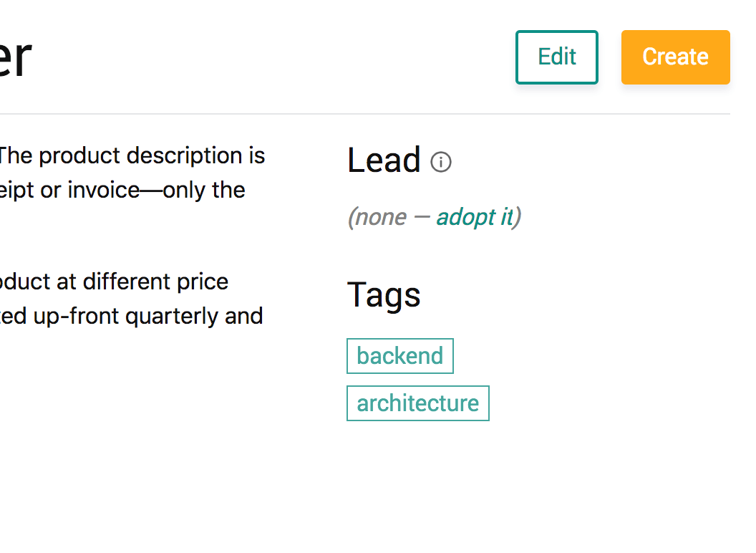
Task: Click the word 'up-front' in the paragraph
Action: [76, 317]
